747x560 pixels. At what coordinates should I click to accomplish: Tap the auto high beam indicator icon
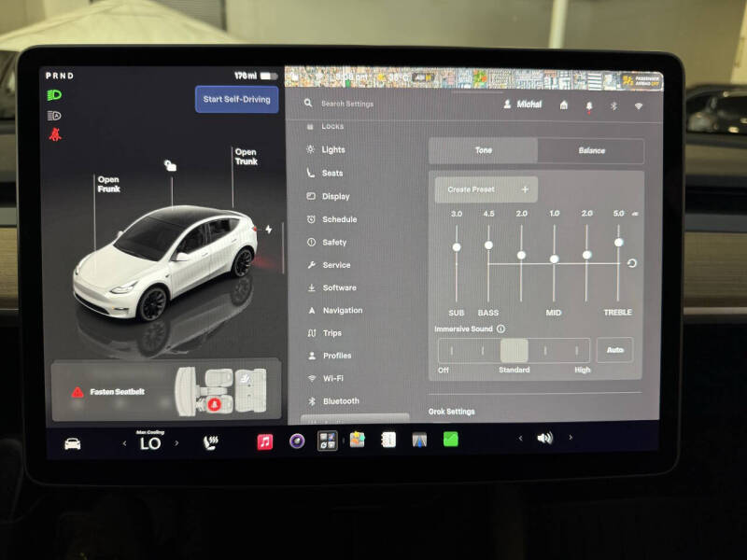[54, 115]
